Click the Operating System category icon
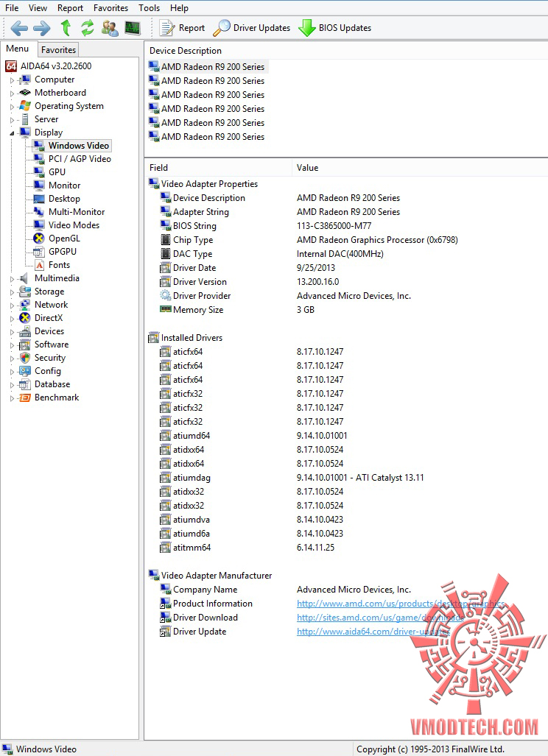548x756 pixels. pos(24,106)
